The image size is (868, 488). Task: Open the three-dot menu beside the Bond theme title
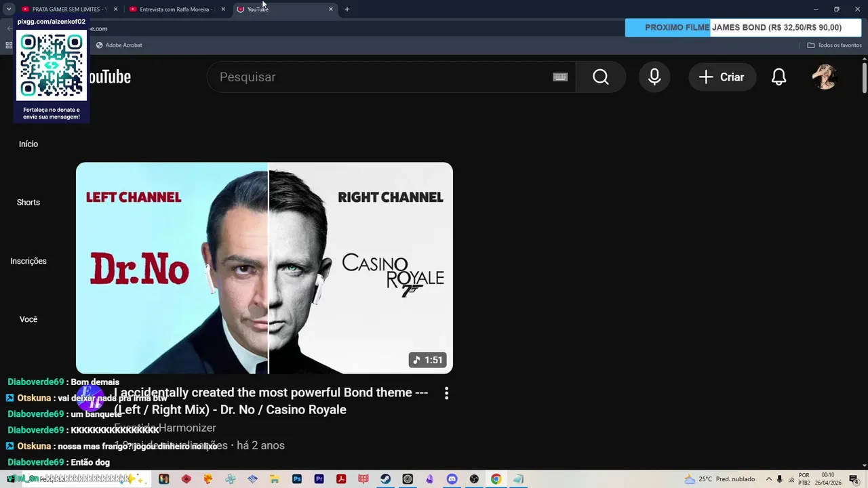(446, 393)
